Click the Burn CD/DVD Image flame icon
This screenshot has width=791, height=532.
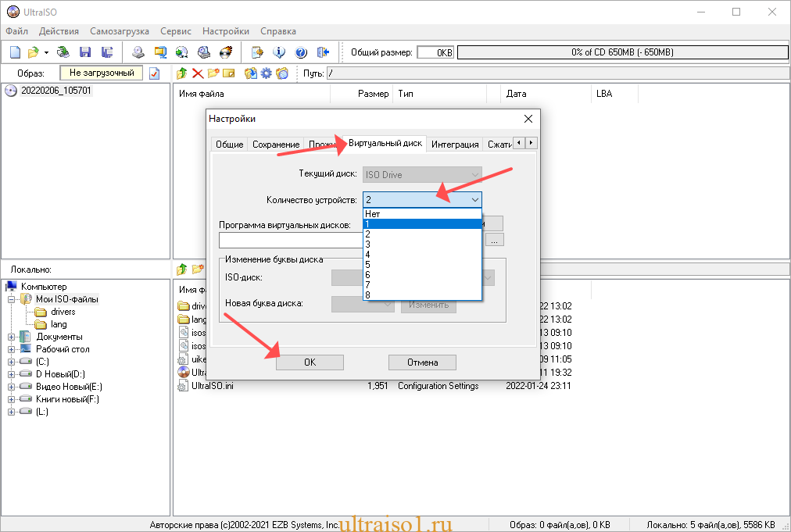226,52
